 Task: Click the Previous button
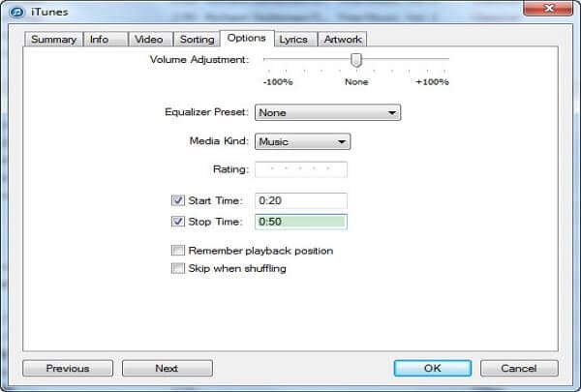(68, 369)
